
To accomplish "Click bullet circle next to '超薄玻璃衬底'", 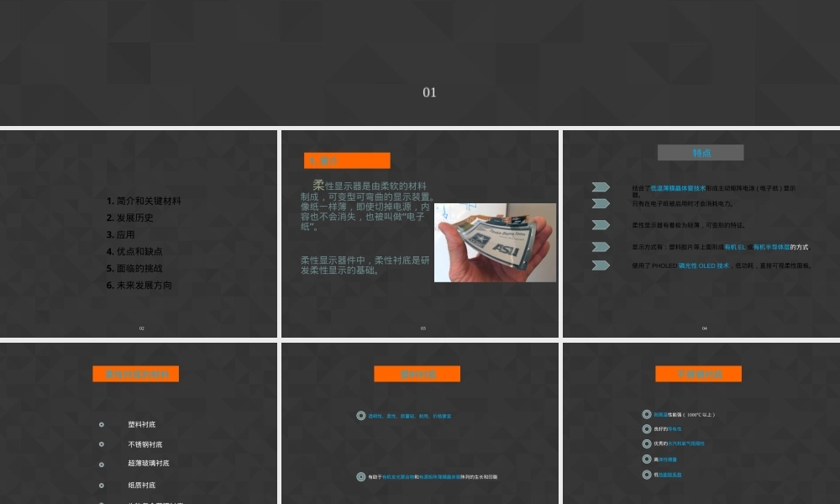I will click(x=102, y=465).
